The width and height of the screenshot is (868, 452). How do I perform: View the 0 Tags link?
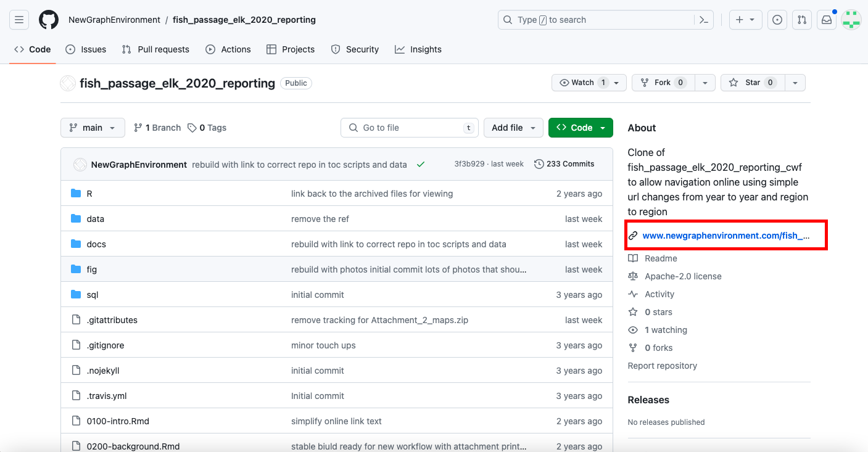pos(207,128)
